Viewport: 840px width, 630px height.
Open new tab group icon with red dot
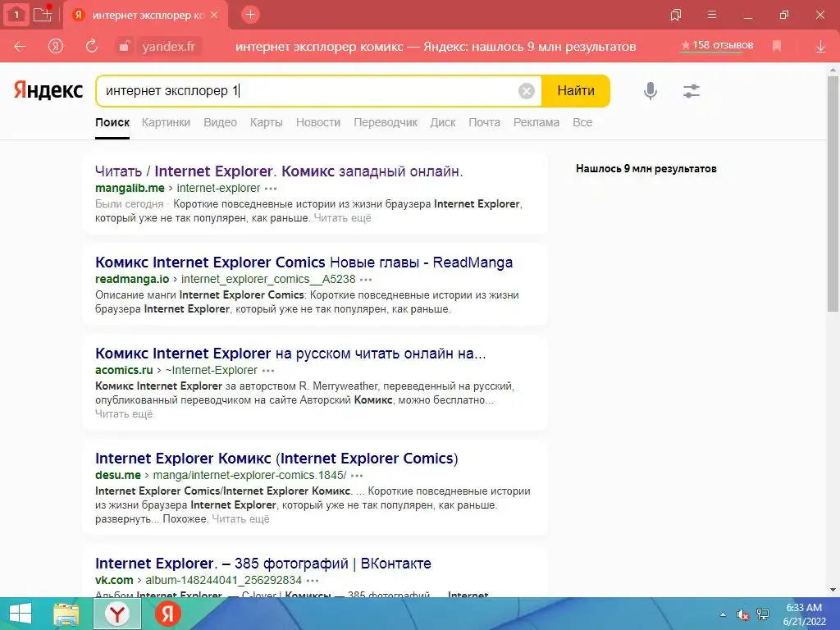coord(43,14)
